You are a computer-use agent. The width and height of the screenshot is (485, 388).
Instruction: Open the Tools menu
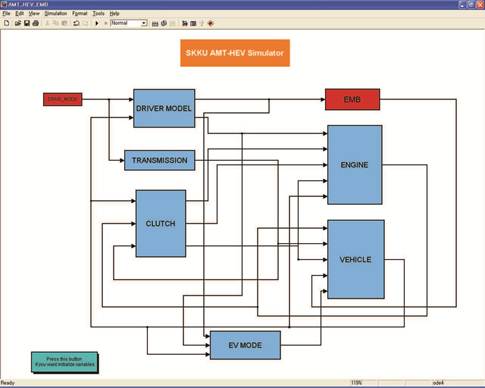(98, 13)
